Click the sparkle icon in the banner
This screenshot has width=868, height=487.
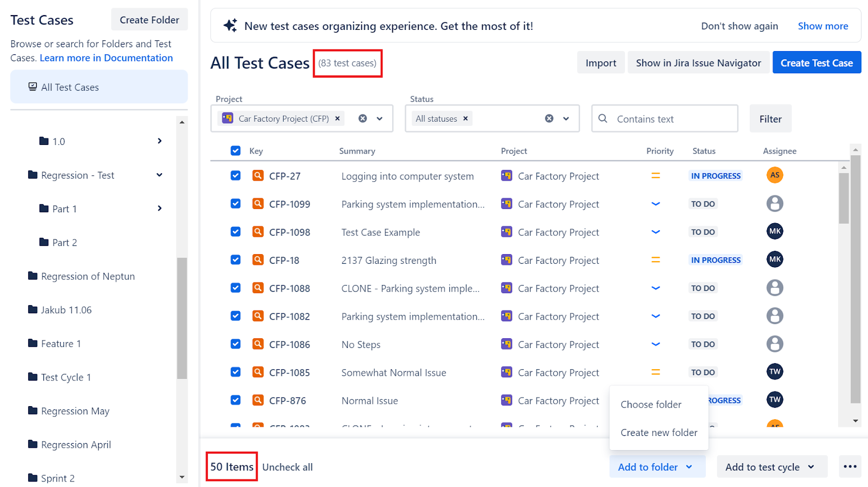point(230,26)
